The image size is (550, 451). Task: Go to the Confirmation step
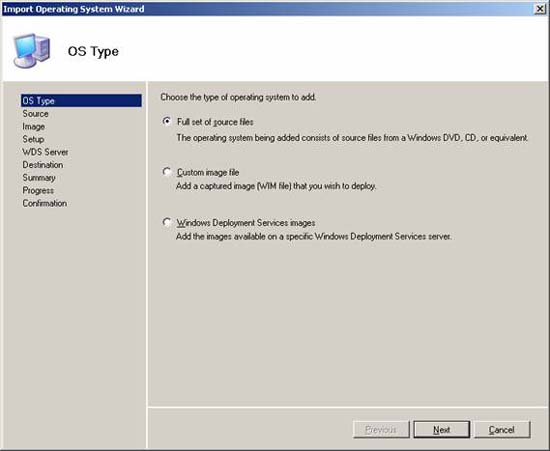(x=45, y=203)
